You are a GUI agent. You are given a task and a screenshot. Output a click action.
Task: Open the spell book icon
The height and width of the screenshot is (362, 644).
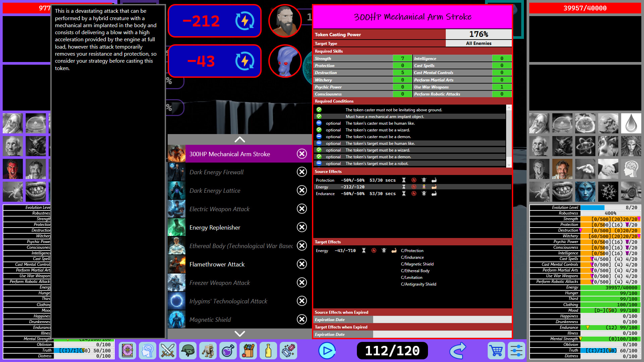pyautogui.click(x=127, y=351)
